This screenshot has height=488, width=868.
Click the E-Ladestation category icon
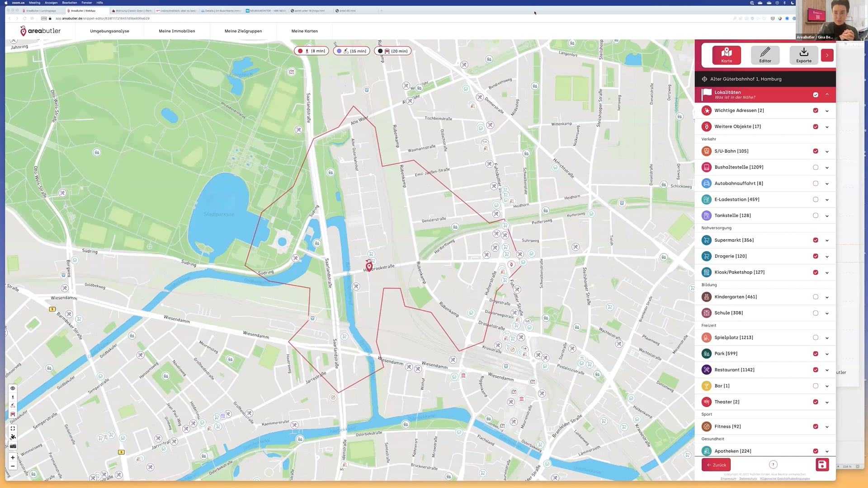(x=706, y=199)
